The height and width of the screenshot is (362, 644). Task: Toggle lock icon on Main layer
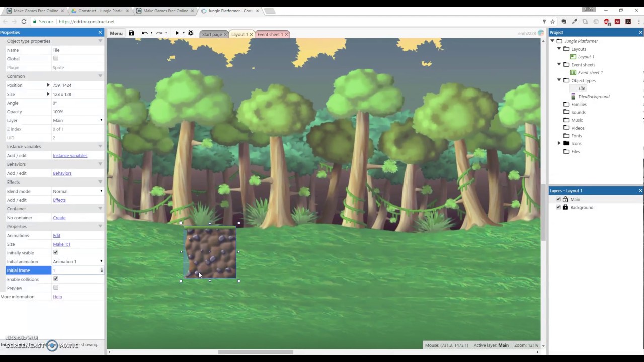(565, 199)
